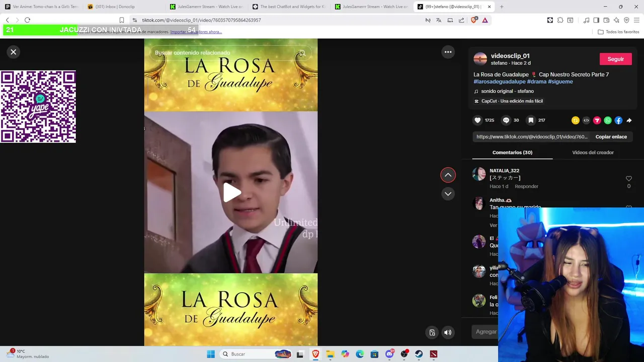The width and height of the screenshot is (644, 362).
Task: Send to friends with red paper-plane icon
Action: pyautogui.click(x=597, y=120)
